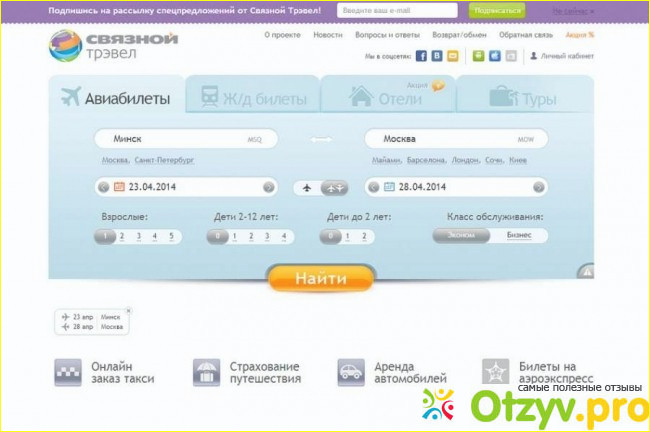Open departure date calendar icon
This screenshot has width=650, height=432.
click(119, 186)
